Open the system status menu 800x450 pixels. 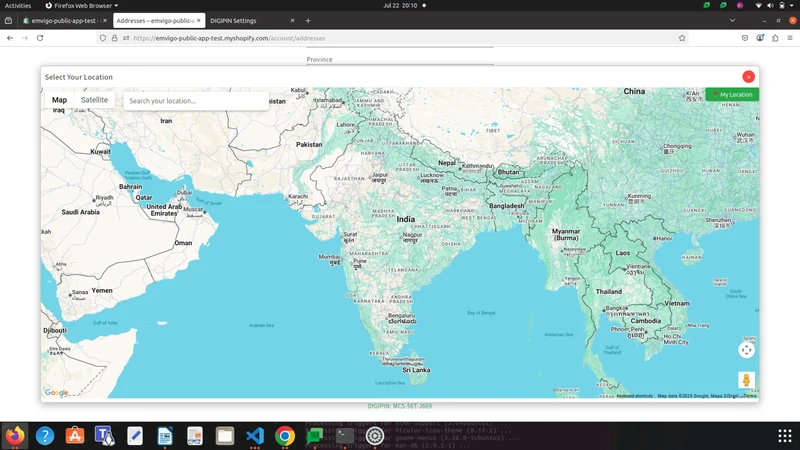pyautogui.click(x=776, y=6)
